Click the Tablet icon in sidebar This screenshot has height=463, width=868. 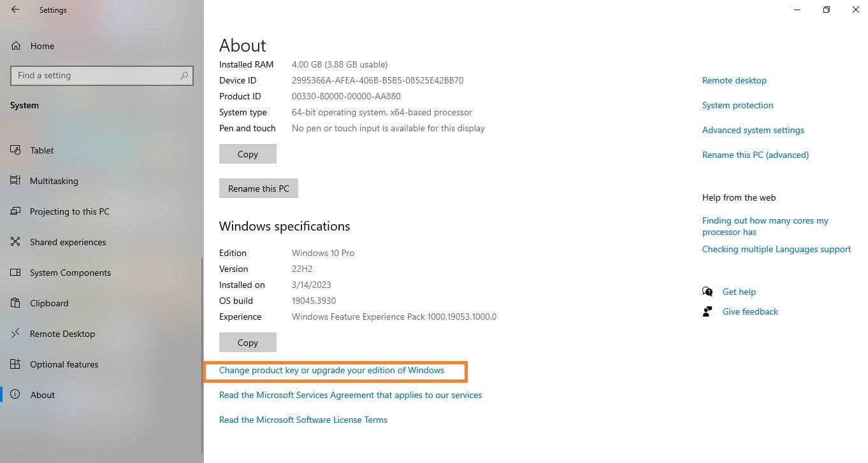[16, 150]
